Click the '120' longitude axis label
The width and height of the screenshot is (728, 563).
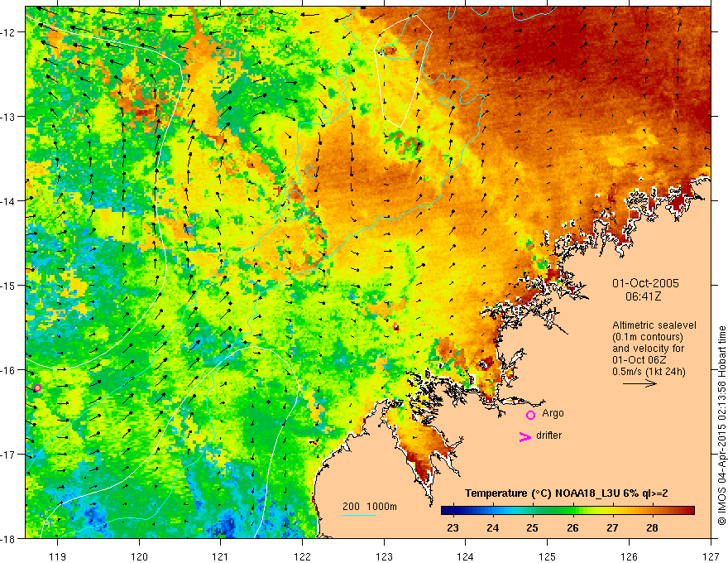[x=139, y=556]
